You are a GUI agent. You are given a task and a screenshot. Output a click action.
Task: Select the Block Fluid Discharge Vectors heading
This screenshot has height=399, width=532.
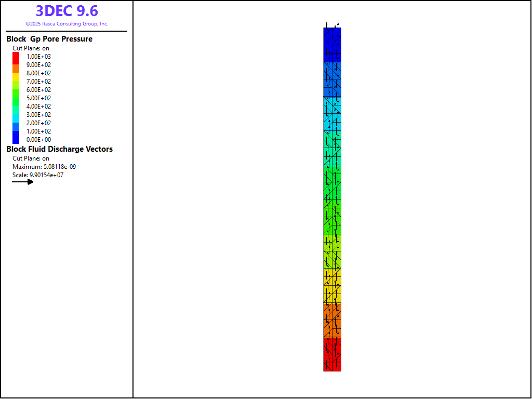tap(59, 149)
